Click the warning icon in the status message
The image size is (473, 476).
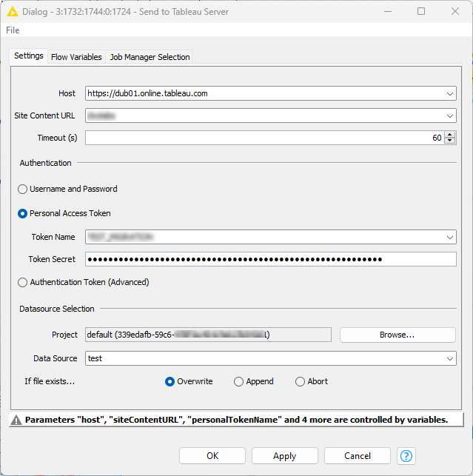pos(16,420)
